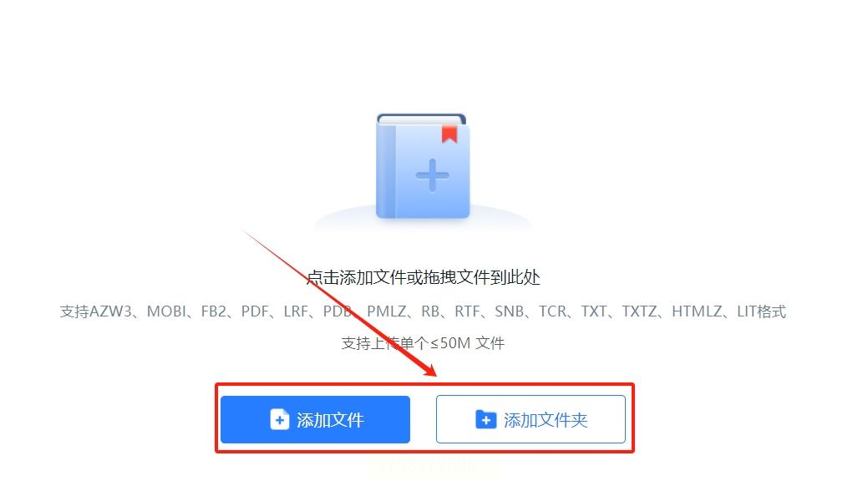This screenshot has height=486, width=868.
Task: Click the folder-plus icon inside 添加文件夹
Action: 486,419
